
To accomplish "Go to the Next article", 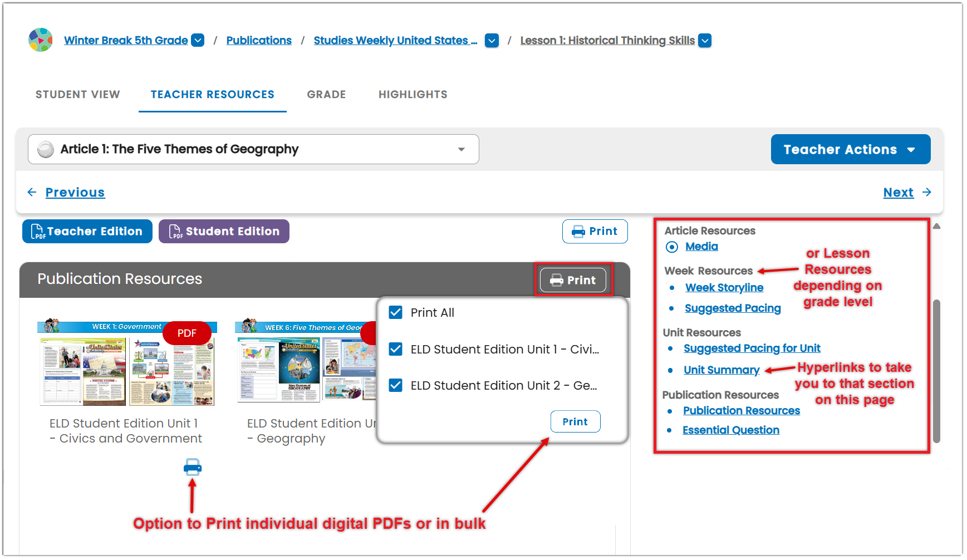I will point(899,192).
